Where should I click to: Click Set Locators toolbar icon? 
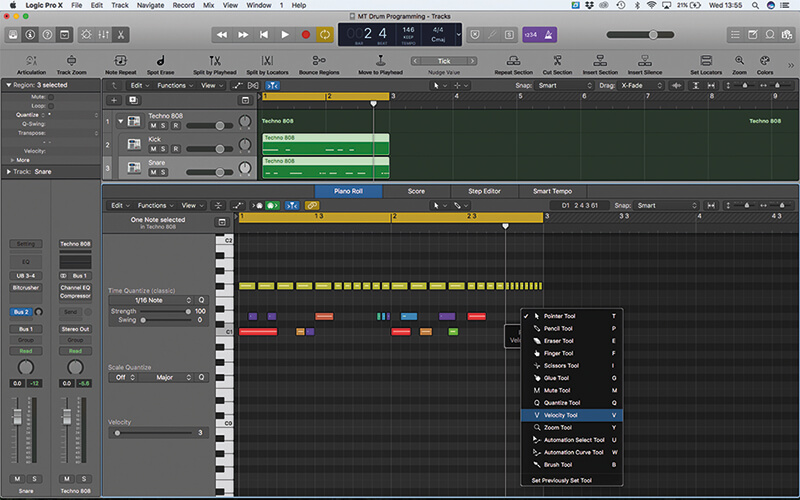coord(706,65)
